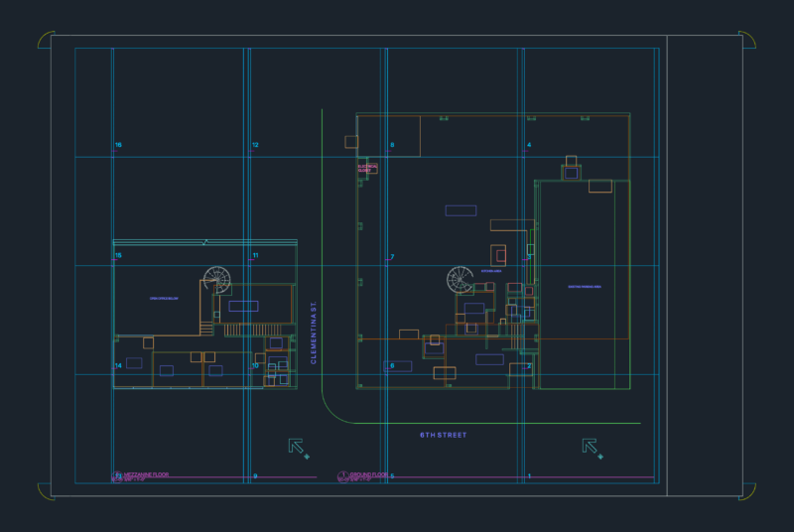Select grid marker number 4

click(x=529, y=145)
